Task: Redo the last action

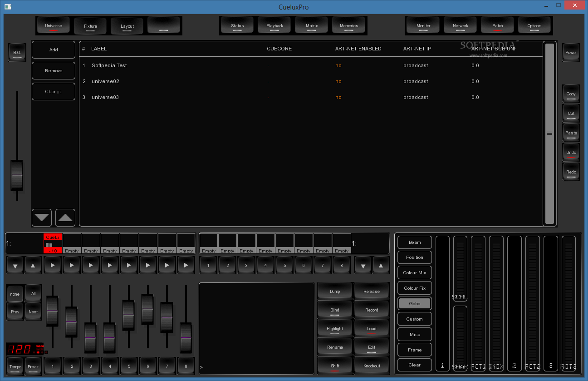Action: (x=571, y=172)
